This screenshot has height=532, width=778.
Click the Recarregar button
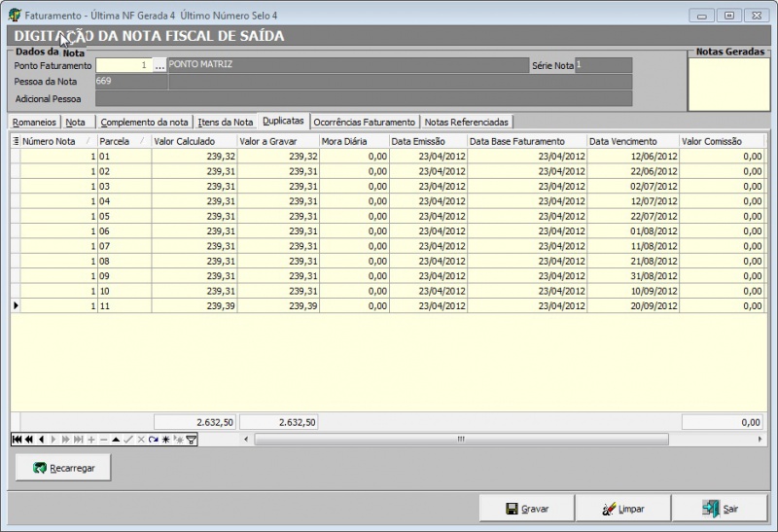(63, 468)
